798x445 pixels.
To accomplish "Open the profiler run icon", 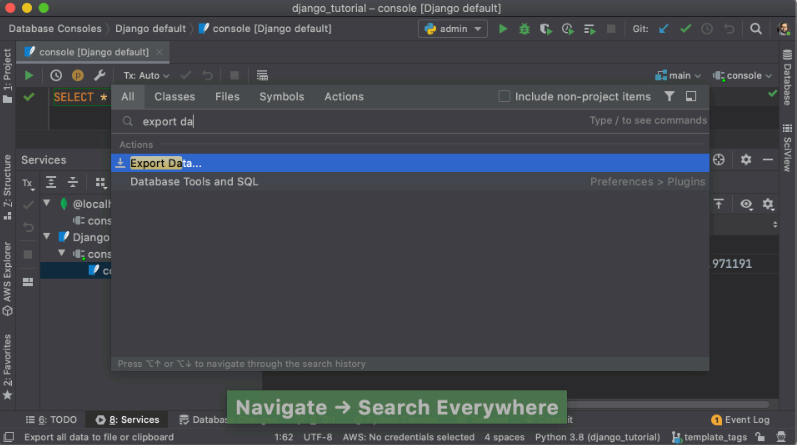I will [567, 29].
